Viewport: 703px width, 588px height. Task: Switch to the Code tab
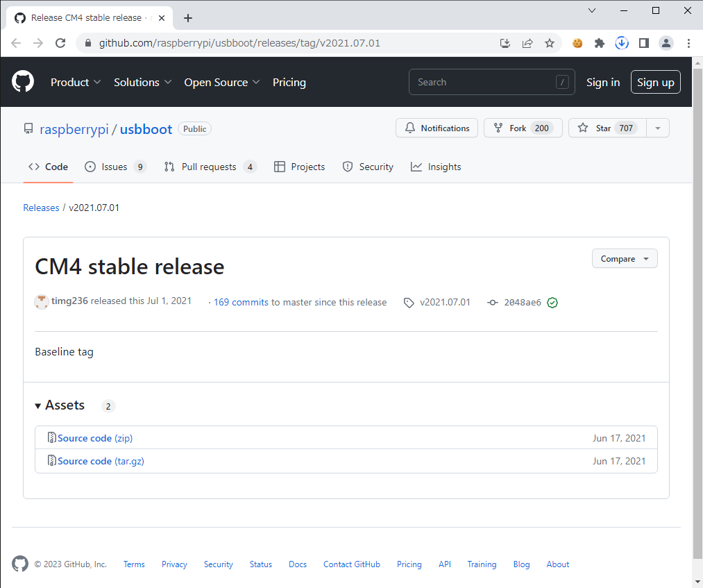(48, 167)
